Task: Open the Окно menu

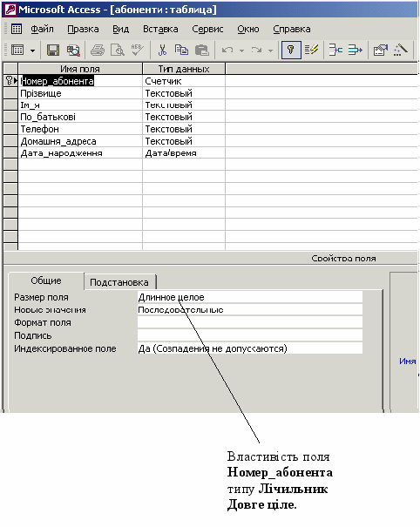Action: click(248, 30)
